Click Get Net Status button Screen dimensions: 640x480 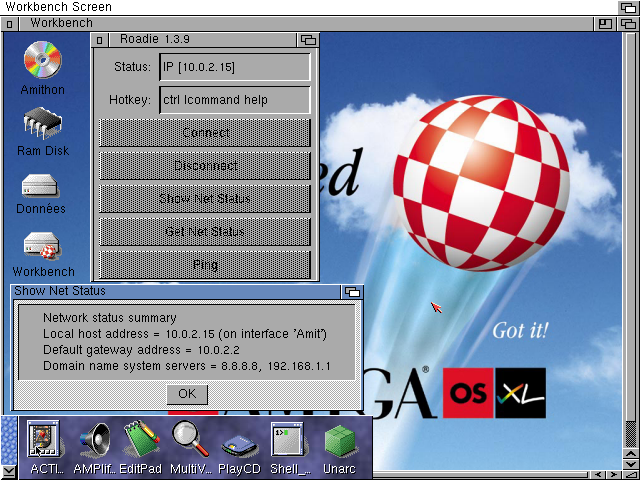pyautogui.click(x=205, y=232)
